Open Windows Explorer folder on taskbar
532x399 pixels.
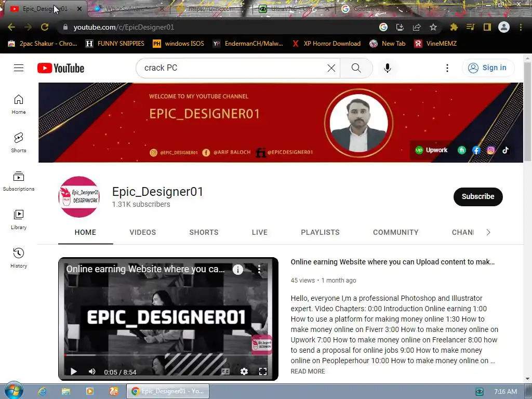(66, 391)
